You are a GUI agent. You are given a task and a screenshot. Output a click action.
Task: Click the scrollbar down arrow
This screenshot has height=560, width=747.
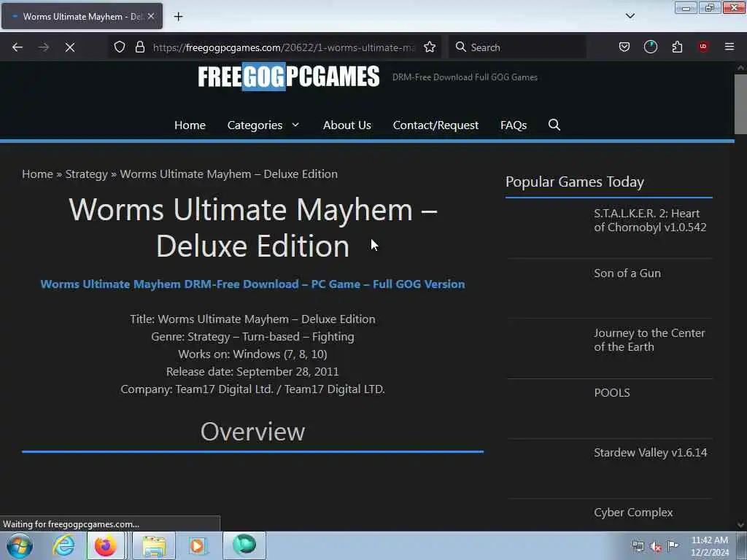(x=740, y=525)
